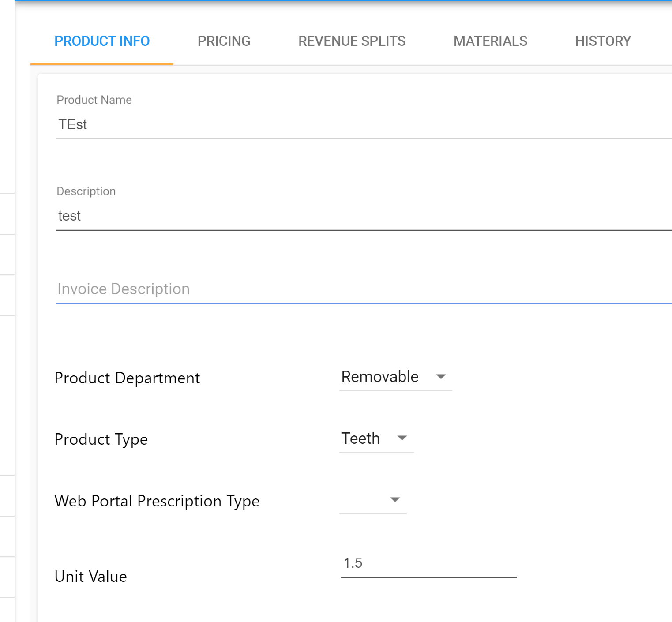The height and width of the screenshot is (622, 672).
Task: Select the "Removable" department value
Action: (379, 377)
